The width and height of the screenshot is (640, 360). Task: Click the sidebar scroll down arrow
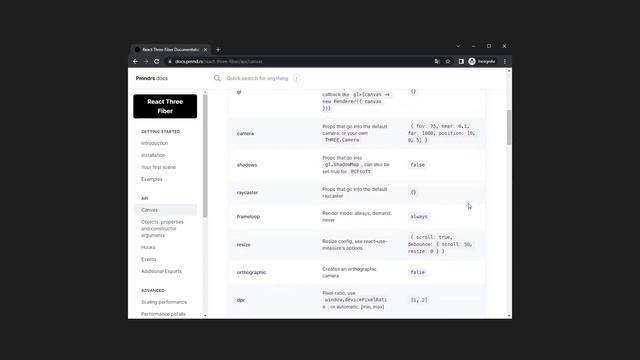pyautogui.click(x=205, y=316)
